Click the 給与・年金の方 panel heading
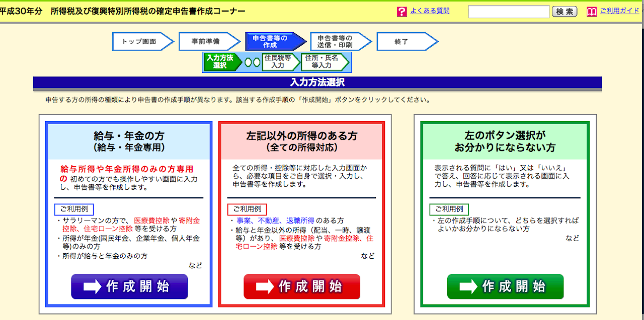644x320 pixels. 129,142
